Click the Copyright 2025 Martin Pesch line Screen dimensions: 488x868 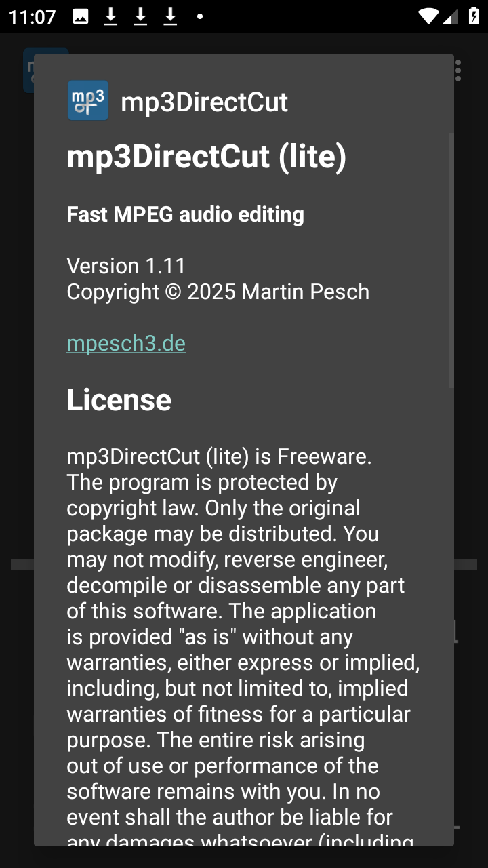tap(218, 292)
